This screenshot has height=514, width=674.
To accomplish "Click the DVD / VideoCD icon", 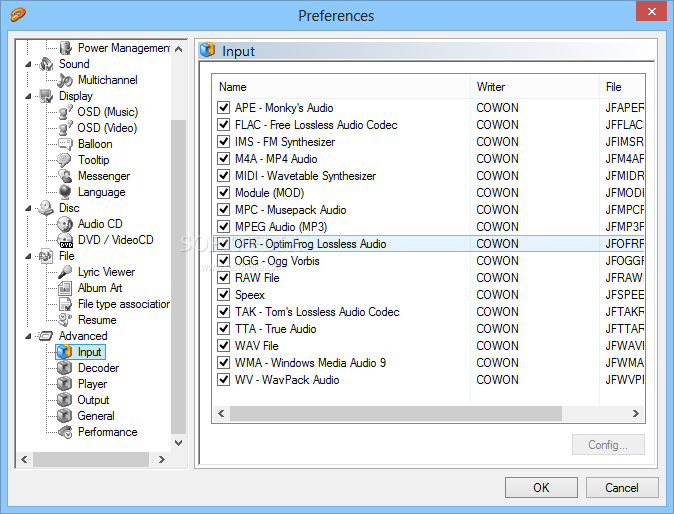I will (65, 240).
